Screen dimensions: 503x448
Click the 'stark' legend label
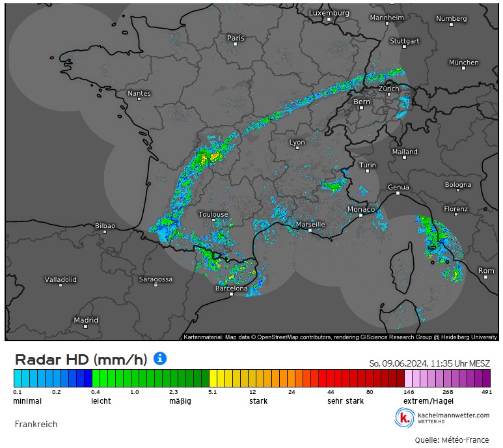[258, 401]
